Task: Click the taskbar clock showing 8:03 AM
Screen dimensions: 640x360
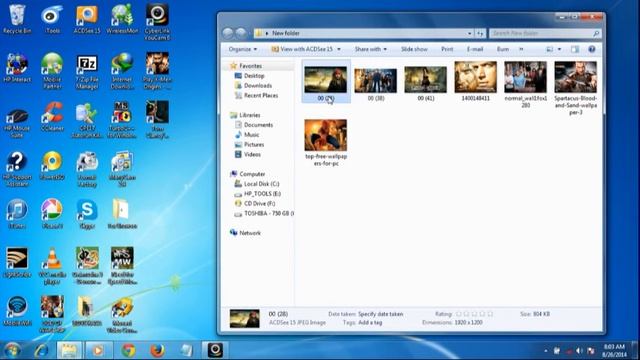Action: point(614,350)
